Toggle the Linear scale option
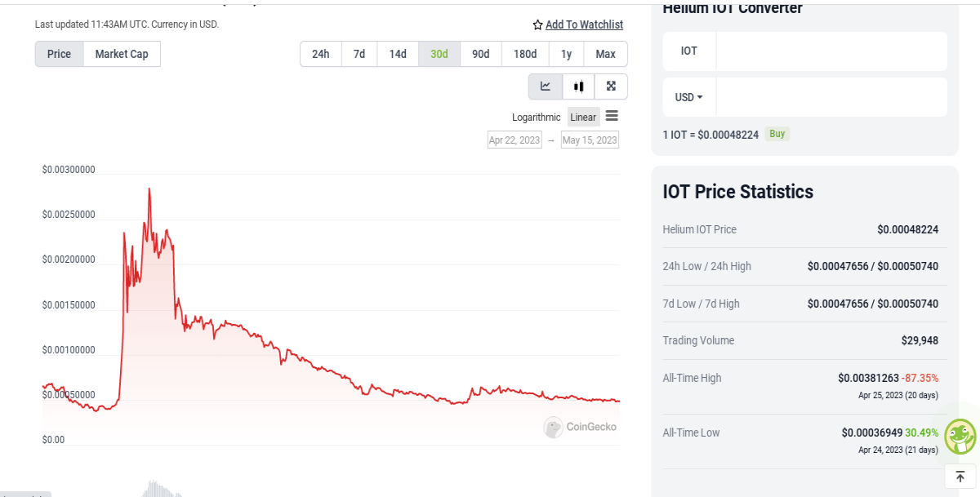This screenshot has height=497, width=980. pyautogui.click(x=583, y=118)
